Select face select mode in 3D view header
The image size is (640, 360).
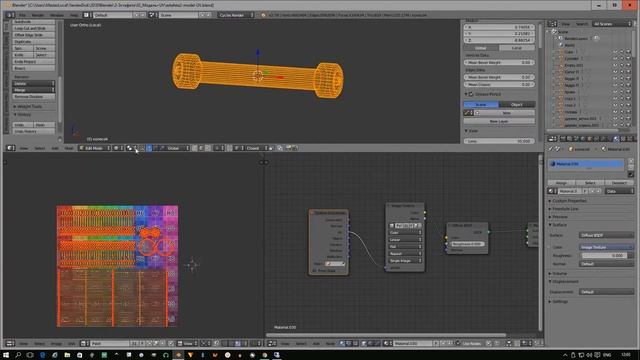click(208, 148)
